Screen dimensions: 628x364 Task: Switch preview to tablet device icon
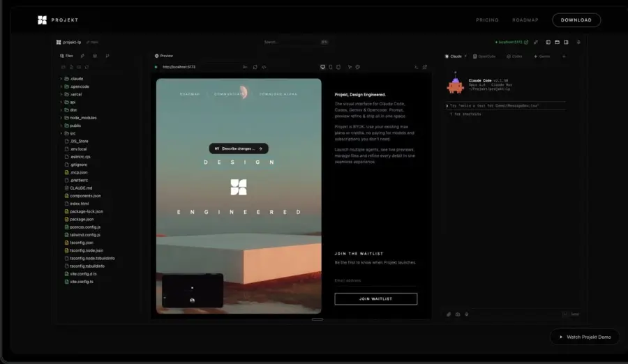(x=338, y=67)
